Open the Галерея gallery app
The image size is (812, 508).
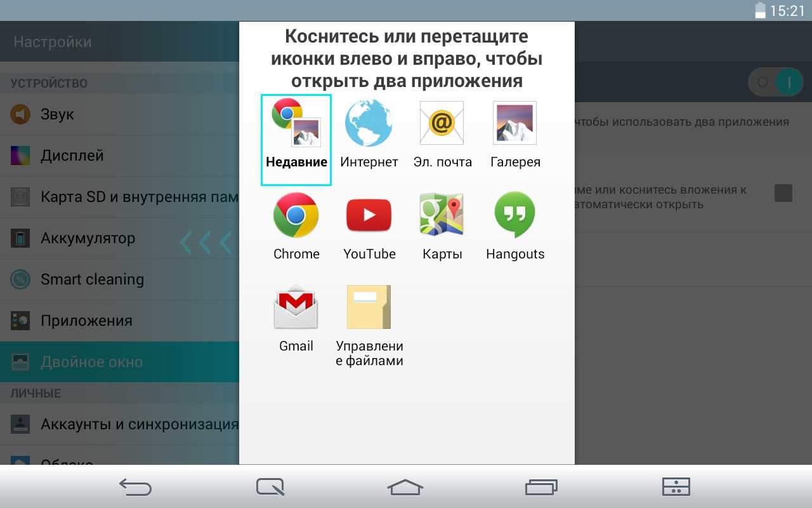[x=515, y=124]
